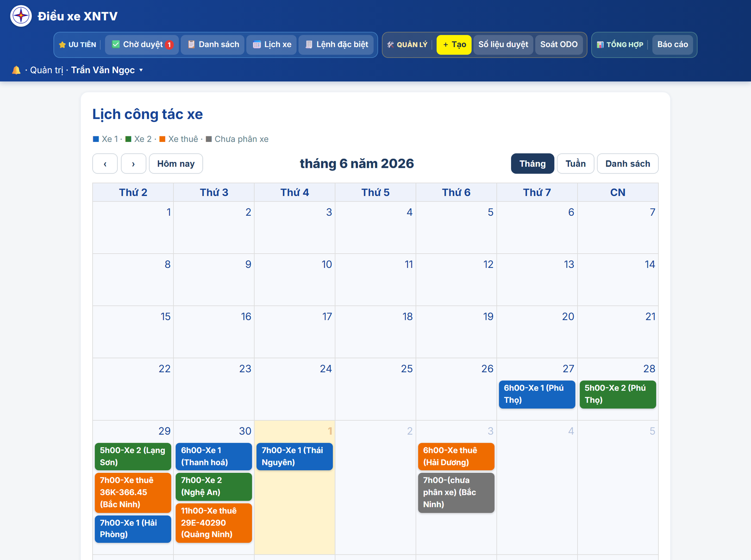Open 11h00-Xe thuê 29E-40290 (Quảng Ninh) event
751x560 pixels.
pyautogui.click(x=214, y=523)
